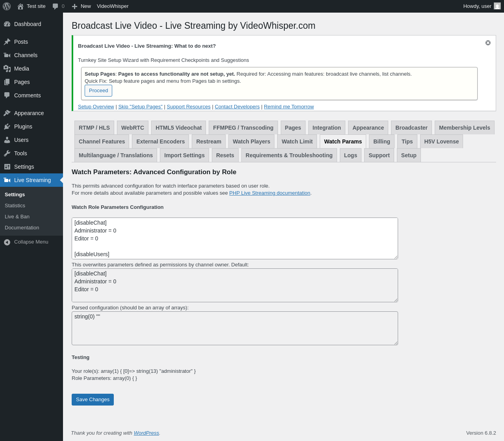The width and height of the screenshot is (504, 441).
Task: Open PHP Live Streaming documentation link
Action: pyautogui.click(x=270, y=193)
